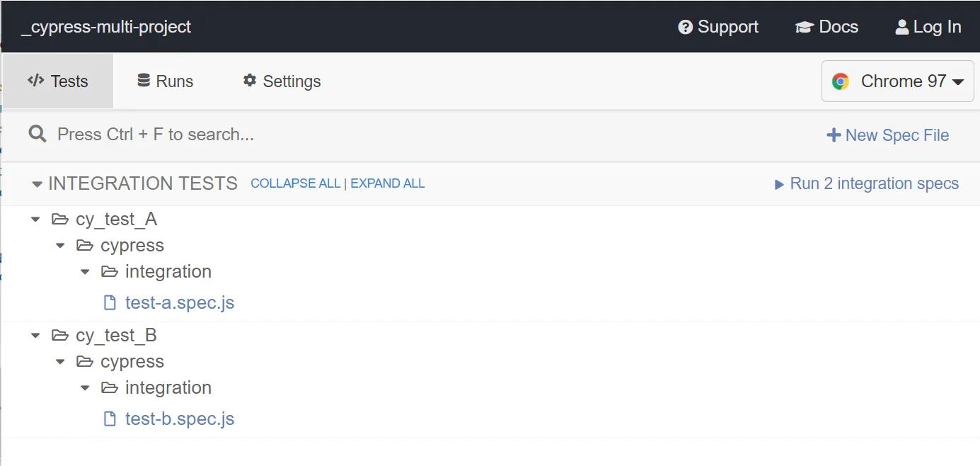
Task: Click cypress folder icon under cy_test_A
Action: tap(85, 246)
